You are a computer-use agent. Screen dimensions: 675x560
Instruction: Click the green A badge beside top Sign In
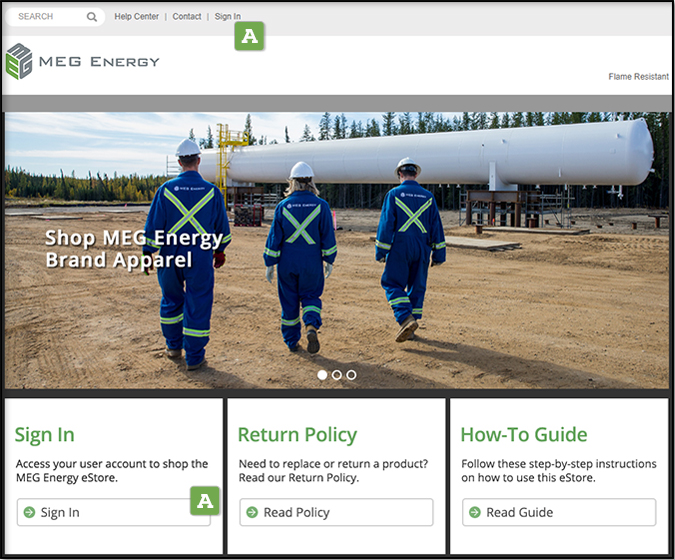[x=249, y=37]
